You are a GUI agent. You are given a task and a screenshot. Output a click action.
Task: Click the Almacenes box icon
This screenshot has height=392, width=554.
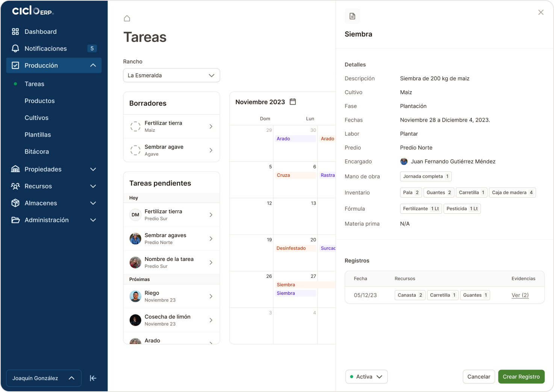point(15,203)
